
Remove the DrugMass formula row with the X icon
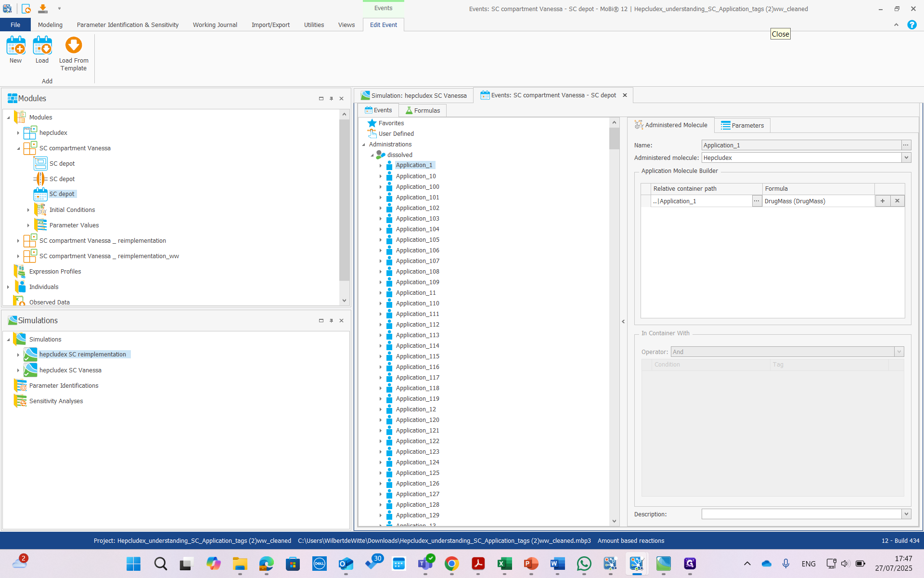[897, 201]
